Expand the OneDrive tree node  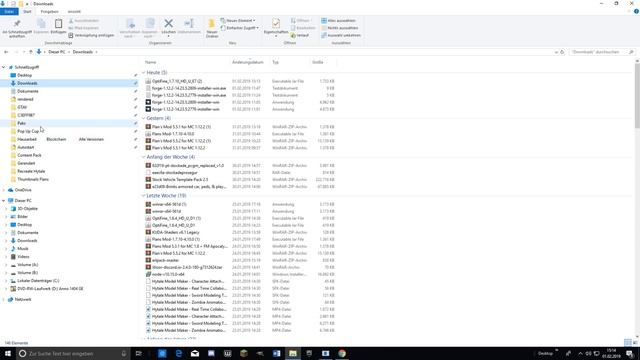(x=4, y=190)
